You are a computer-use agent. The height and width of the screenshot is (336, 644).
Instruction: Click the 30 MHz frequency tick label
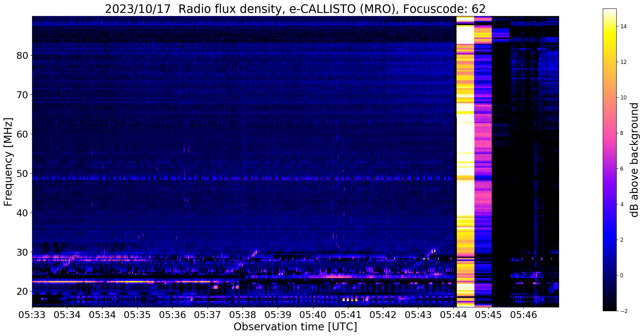pos(22,252)
